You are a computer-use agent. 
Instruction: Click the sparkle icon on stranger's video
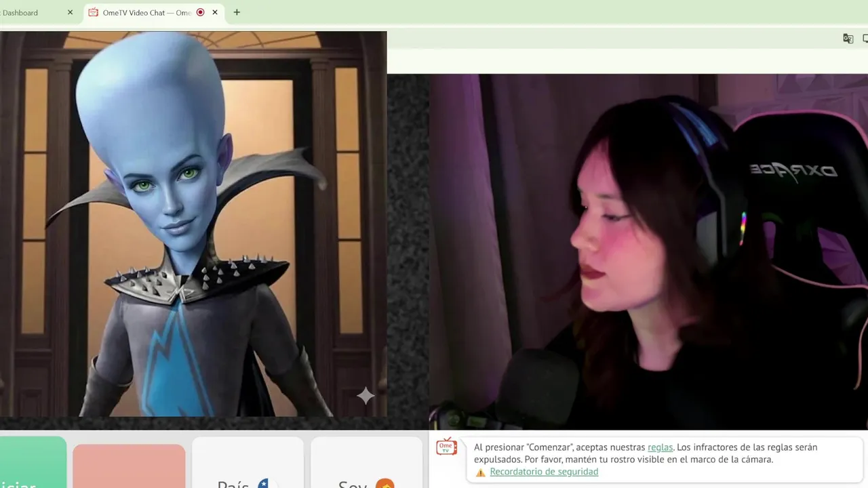click(x=366, y=396)
